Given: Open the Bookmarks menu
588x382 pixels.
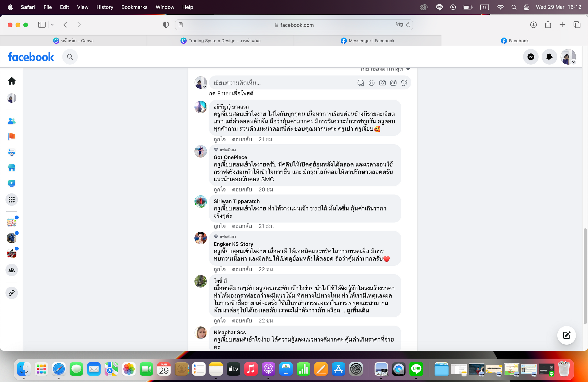Looking at the screenshot, I should pyautogui.click(x=134, y=7).
